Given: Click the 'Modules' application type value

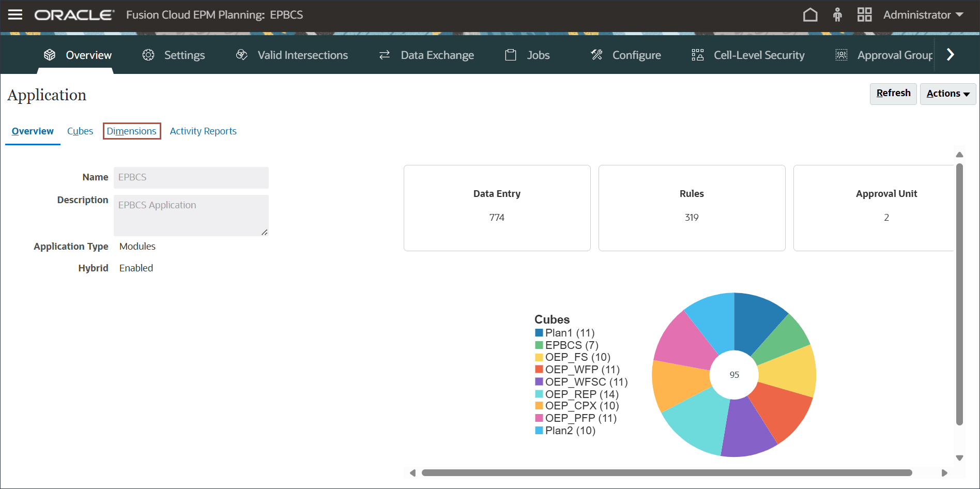Looking at the screenshot, I should (x=137, y=247).
